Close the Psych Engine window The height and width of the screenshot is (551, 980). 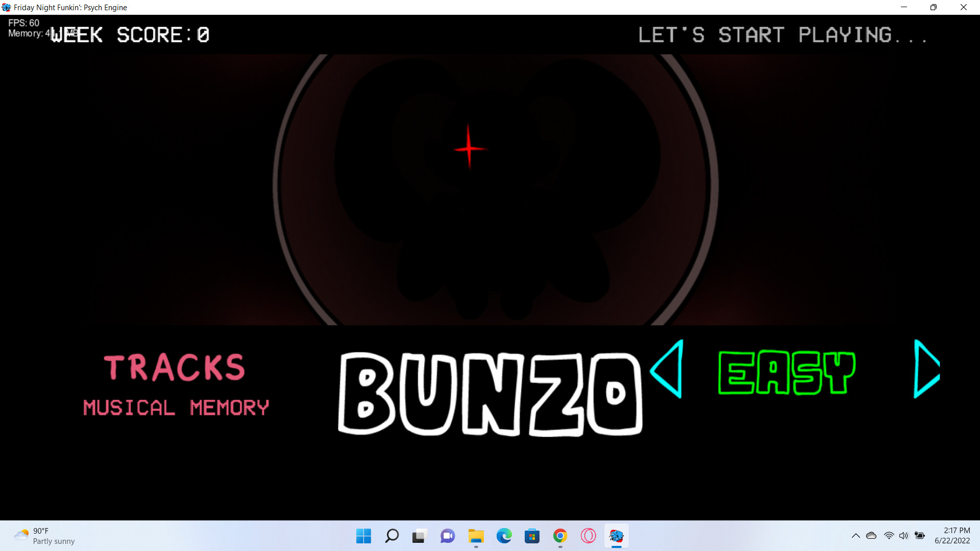point(964,7)
